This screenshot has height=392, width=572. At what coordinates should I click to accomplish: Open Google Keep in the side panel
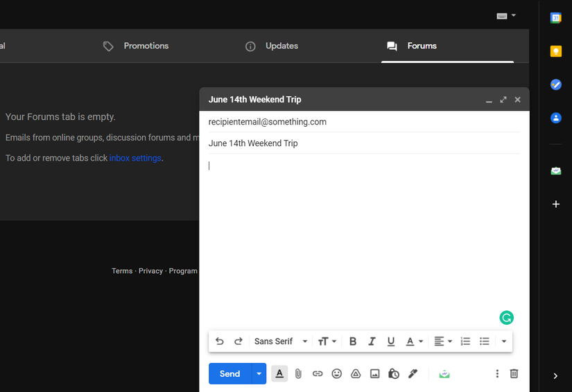click(x=555, y=51)
